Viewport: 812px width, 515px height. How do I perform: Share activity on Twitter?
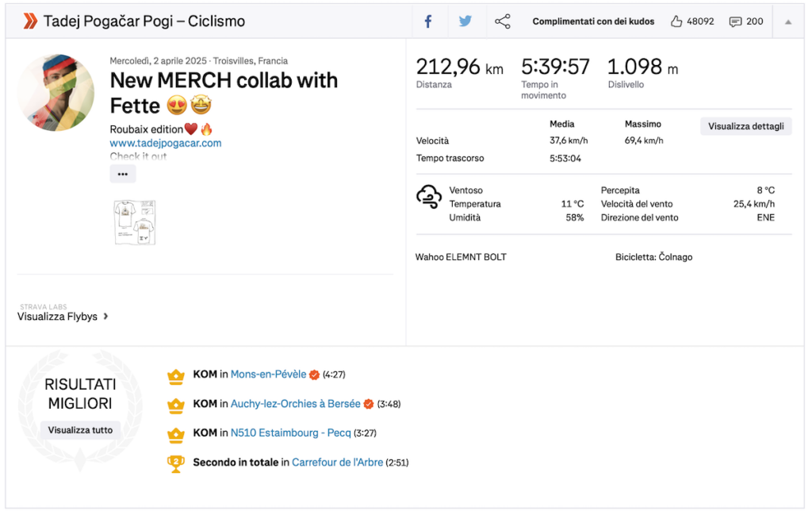pyautogui.click(x=465, y=21)
